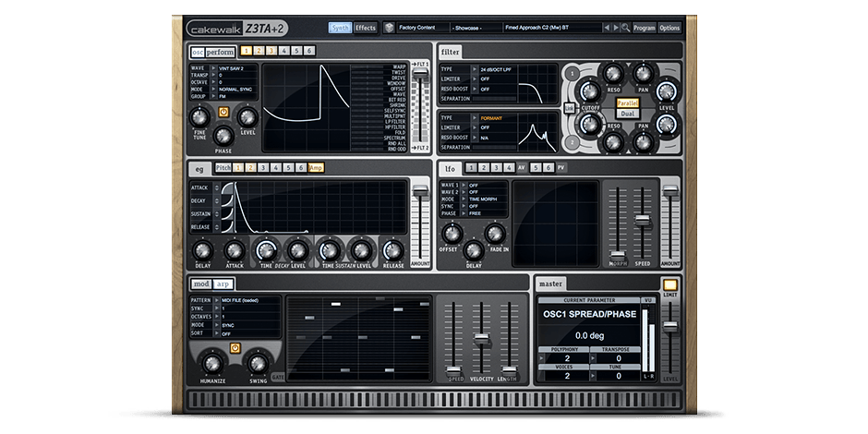
Task: Select Parallel filter routing
Action: (x=627, y=103)
